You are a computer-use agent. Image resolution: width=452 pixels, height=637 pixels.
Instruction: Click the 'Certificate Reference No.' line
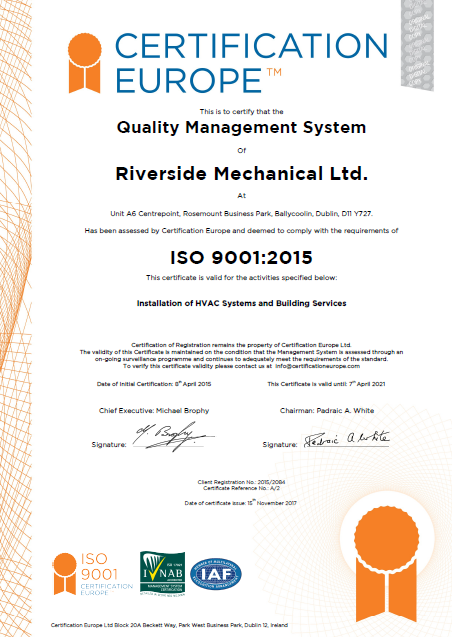242,488
